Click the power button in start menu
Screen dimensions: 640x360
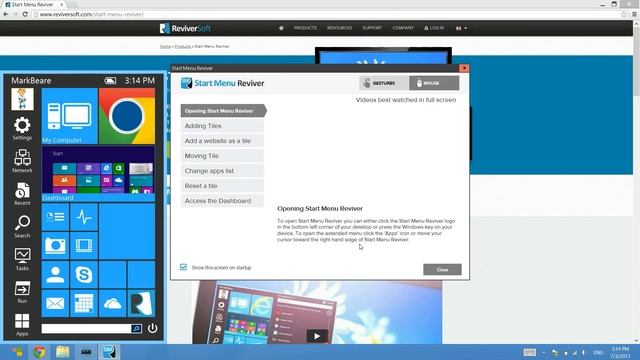click(152, 328)
